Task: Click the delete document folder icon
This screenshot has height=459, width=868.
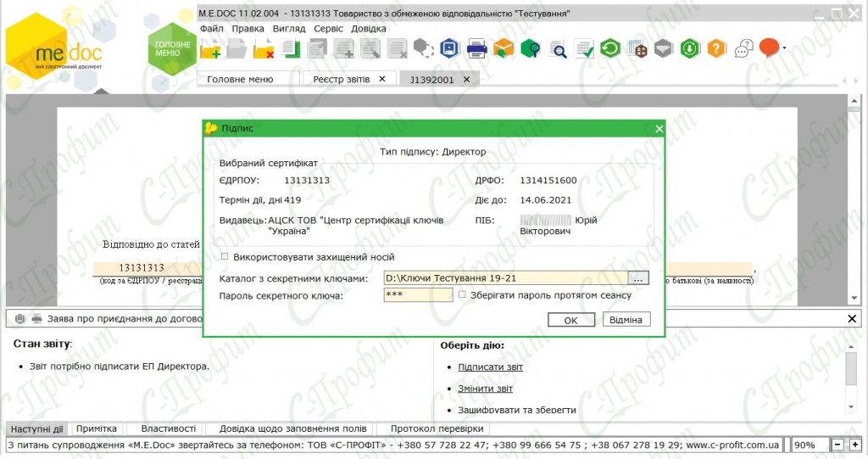Action: [x=264, y=49]
